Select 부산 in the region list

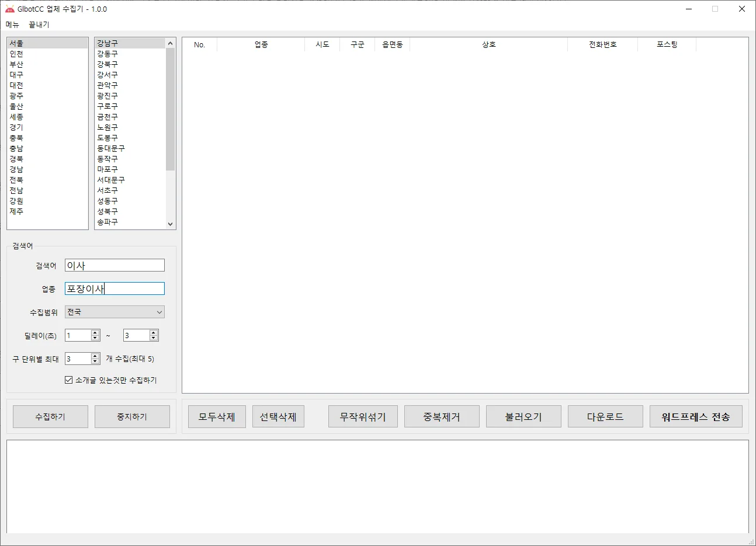[47, 64]
